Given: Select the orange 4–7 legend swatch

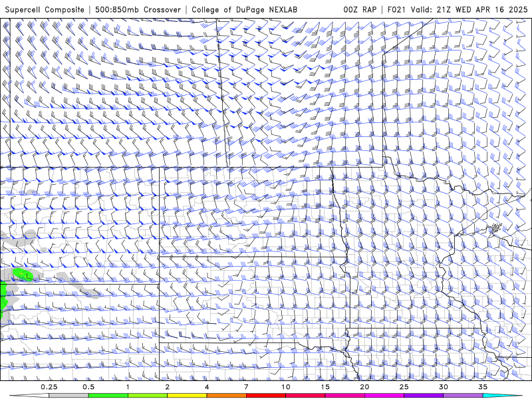Looking at the screenshot, I should pos(226,396).
